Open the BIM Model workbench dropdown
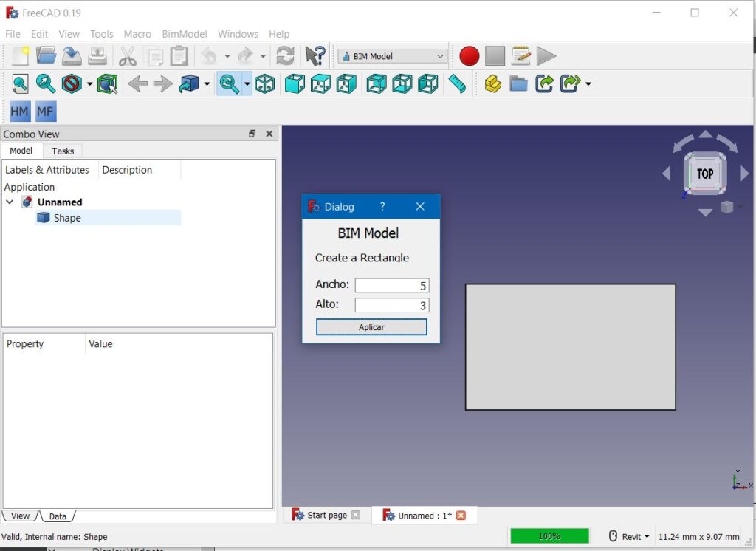 tap(393, 56)
